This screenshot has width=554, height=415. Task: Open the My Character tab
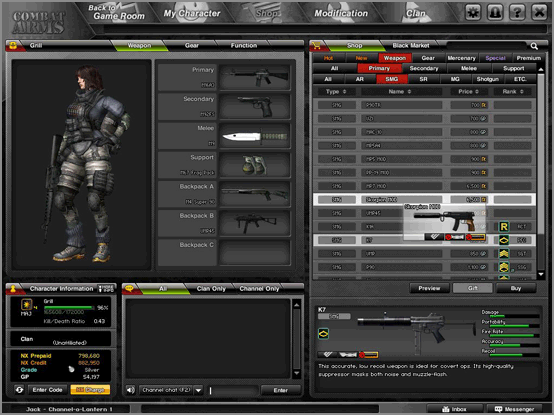(192, 13)
